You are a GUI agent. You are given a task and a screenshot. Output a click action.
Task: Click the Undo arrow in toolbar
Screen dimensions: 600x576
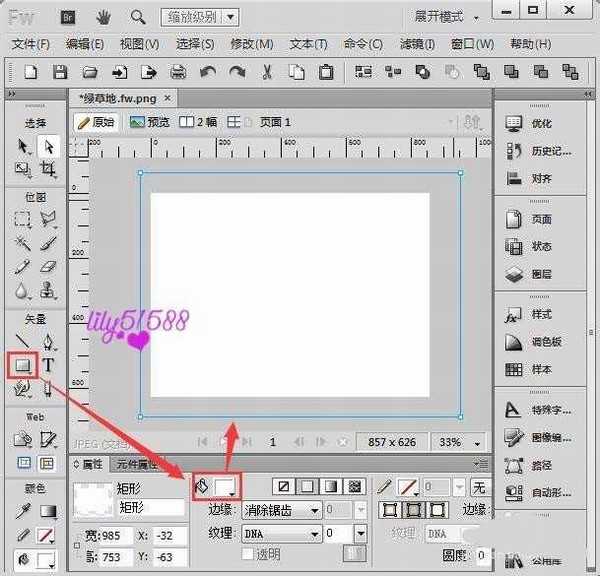point(208,72)
